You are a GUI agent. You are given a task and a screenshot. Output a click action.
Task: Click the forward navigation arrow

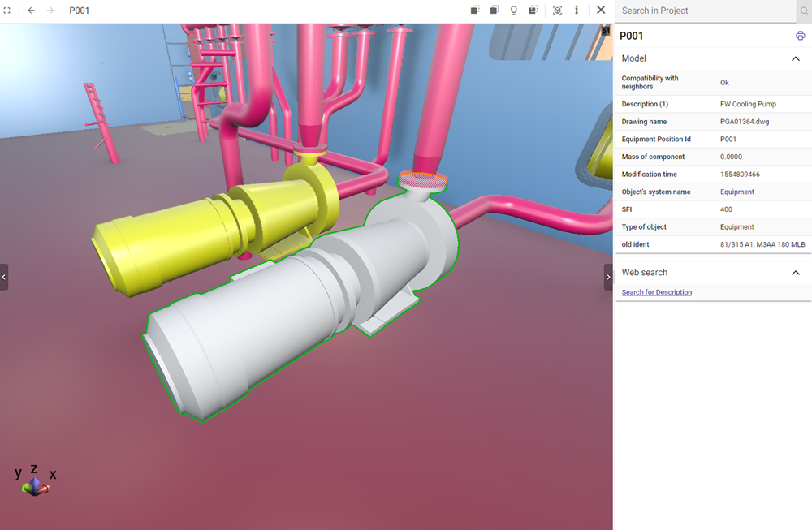pos(50,11)
